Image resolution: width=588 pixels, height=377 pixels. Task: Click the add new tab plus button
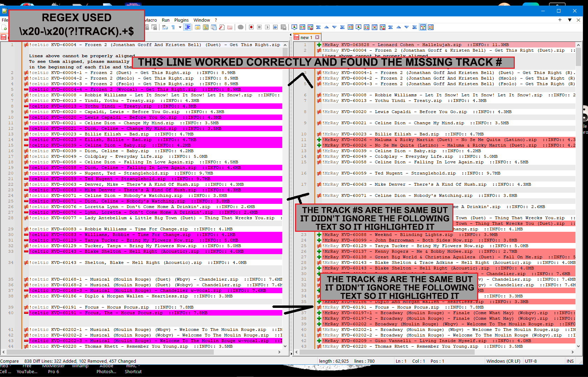tap(560, 20)
